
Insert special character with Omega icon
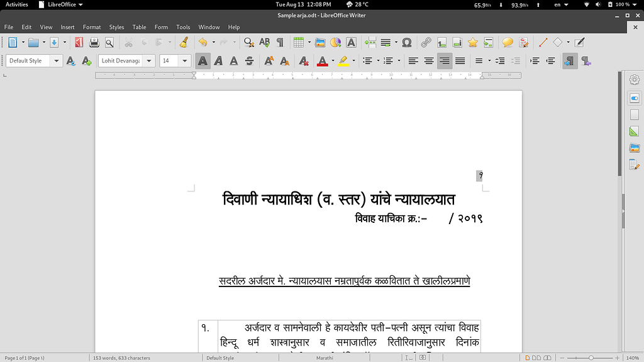pyautogui.click(x=406, y=43)
